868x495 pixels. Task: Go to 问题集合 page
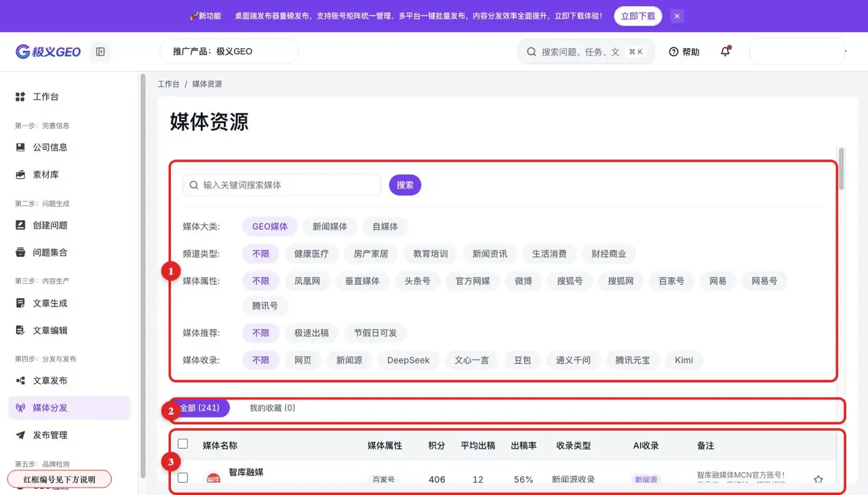[x=69, y=252]
